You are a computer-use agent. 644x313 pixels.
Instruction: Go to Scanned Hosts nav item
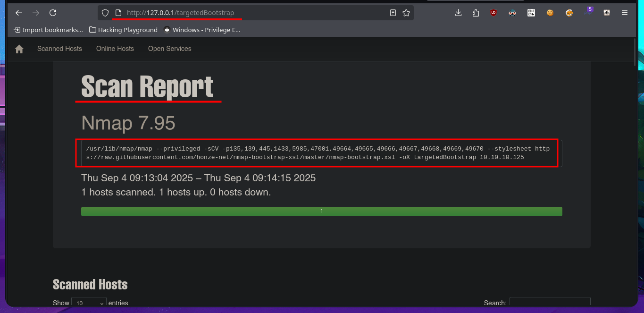pyautogui.click(x=59, y=49)
